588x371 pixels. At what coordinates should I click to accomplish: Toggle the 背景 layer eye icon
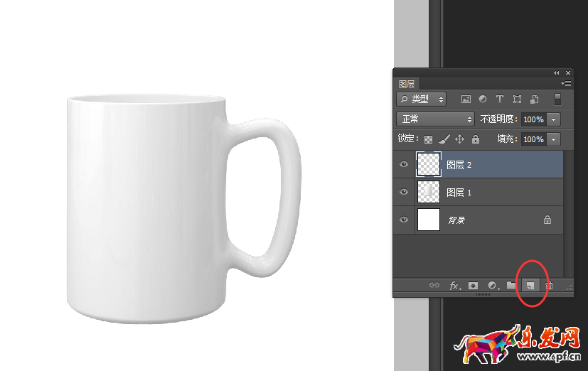click(404, 220)
